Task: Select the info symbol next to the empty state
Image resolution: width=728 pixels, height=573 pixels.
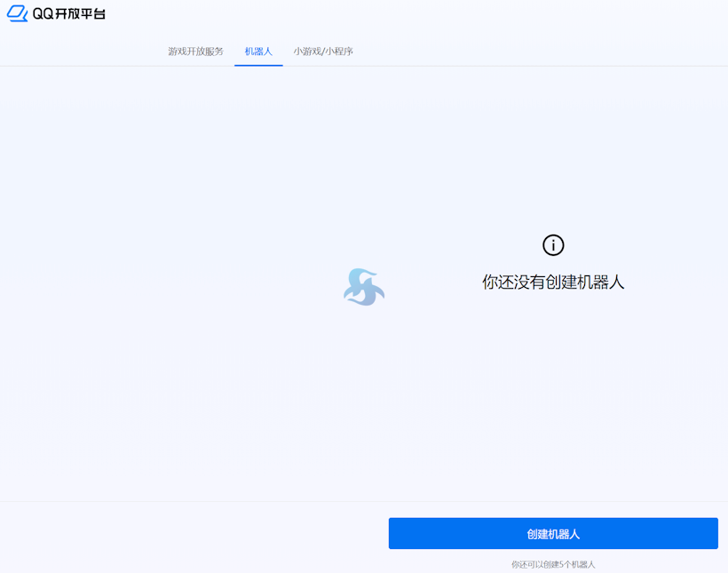Action: click(554, 244)
